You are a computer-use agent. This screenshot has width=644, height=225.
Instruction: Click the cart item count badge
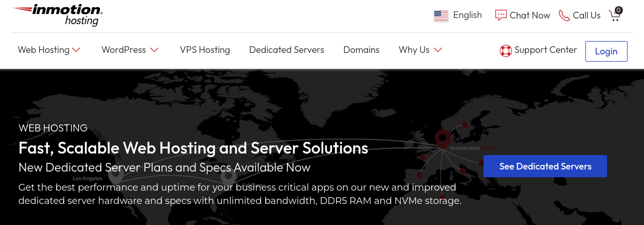pyautogui.click(x=619, y=10)
